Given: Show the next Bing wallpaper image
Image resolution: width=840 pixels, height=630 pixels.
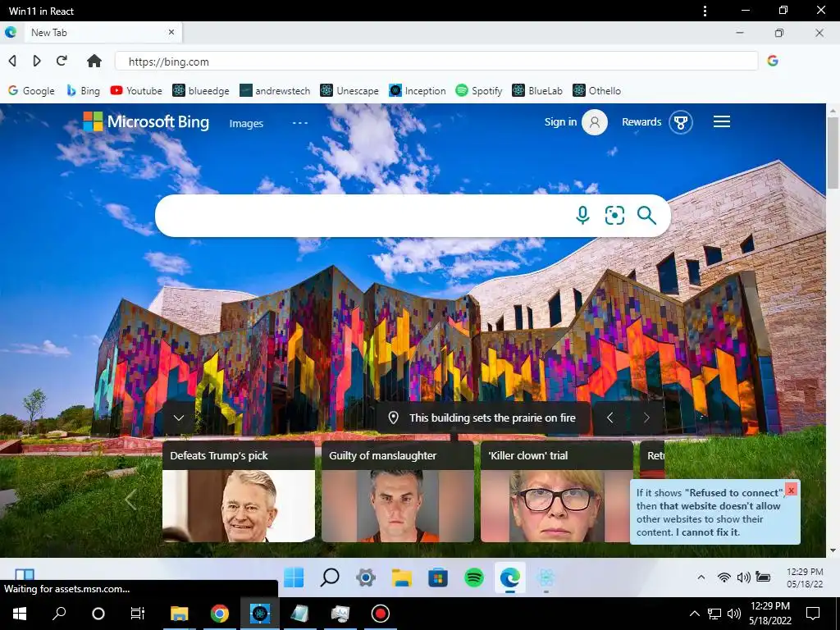Looking at the screenshot, I should tap(646, 418).
